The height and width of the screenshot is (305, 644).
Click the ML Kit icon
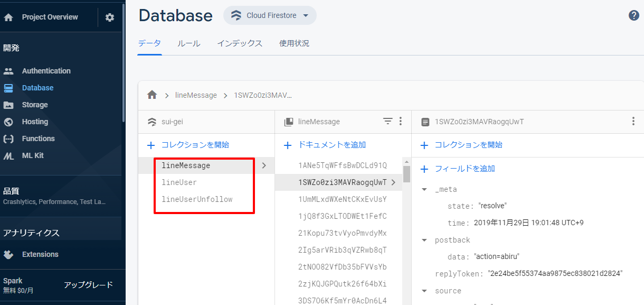point(8,155)
